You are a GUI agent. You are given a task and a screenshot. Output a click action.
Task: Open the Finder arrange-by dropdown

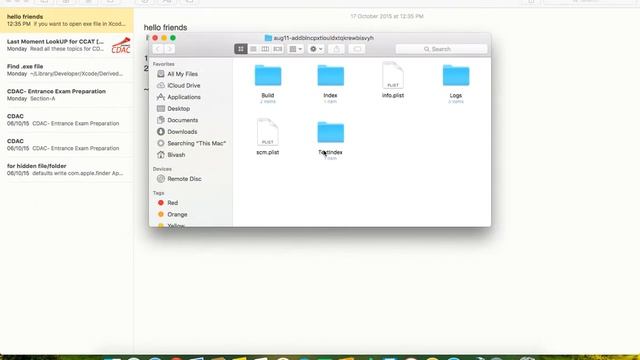coord(296,49)
